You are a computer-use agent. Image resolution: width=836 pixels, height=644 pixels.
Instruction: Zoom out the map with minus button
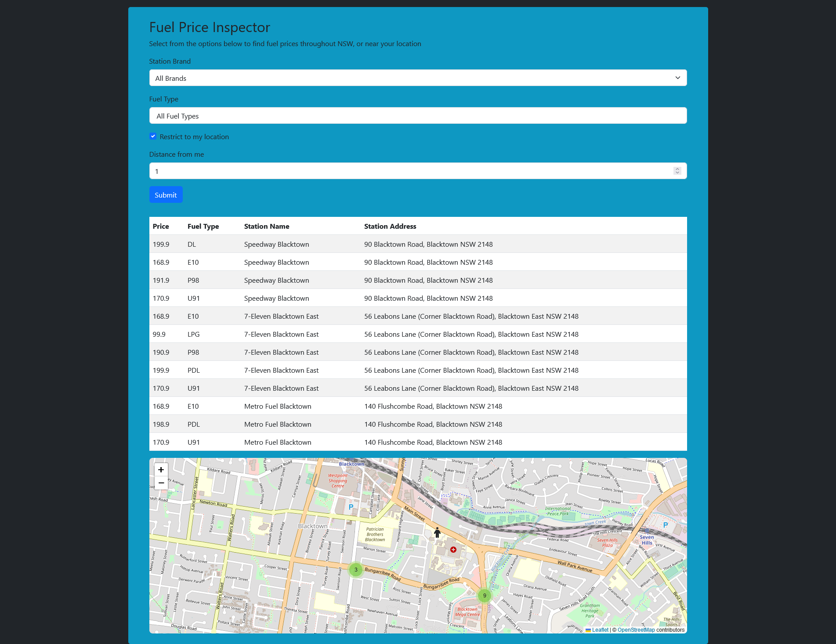[x=161, y=483]
